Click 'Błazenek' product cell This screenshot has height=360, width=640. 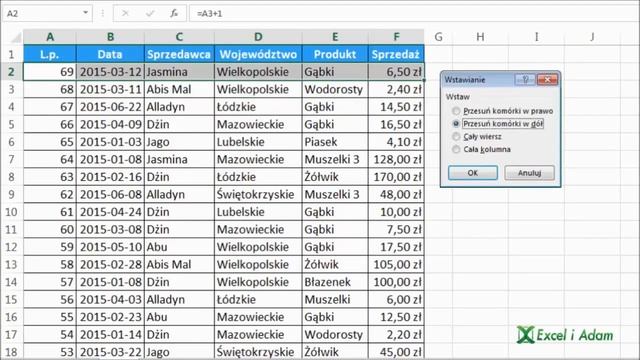click(x=335, y=282)
